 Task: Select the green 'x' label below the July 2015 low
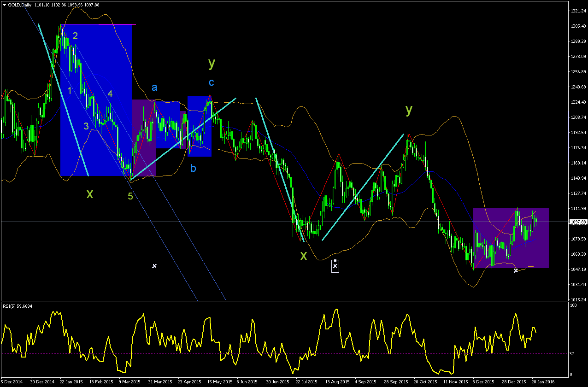[303, 256]
